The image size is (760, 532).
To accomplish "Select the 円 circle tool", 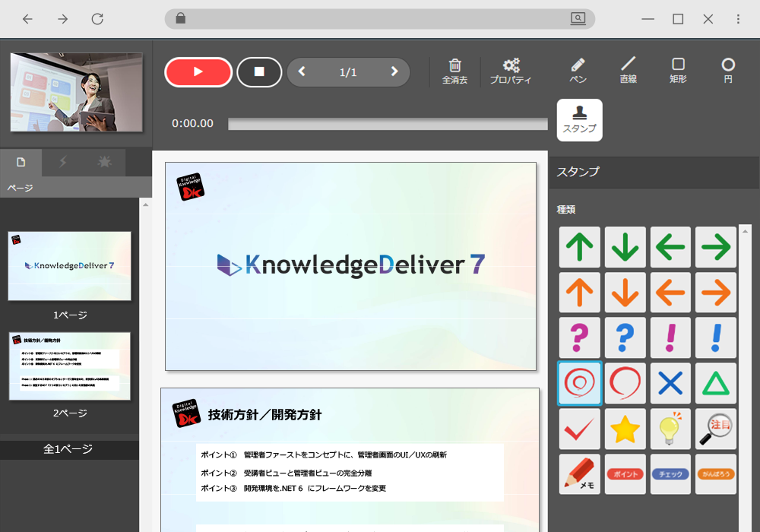I will [x=728, y=71].
